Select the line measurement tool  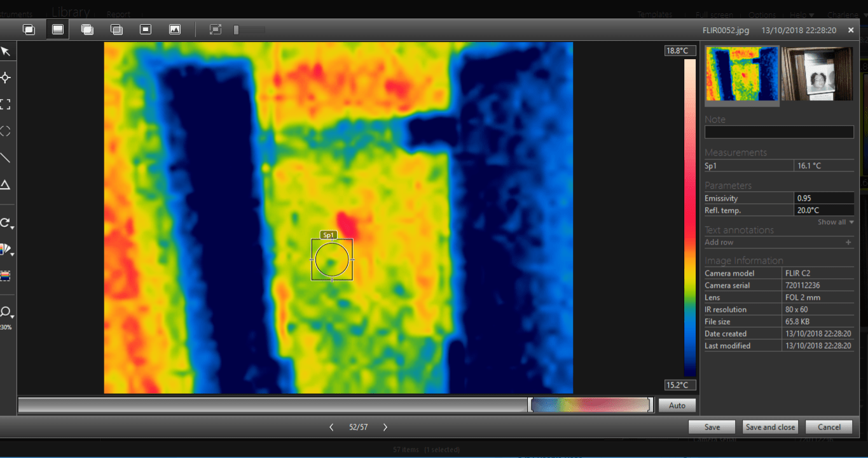point(6,158)
